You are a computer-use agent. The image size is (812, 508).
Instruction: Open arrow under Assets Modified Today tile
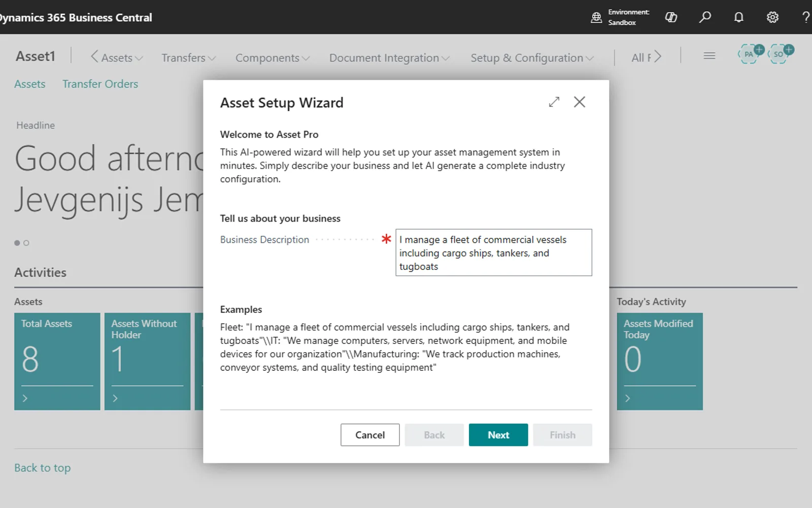click(628, 398)
